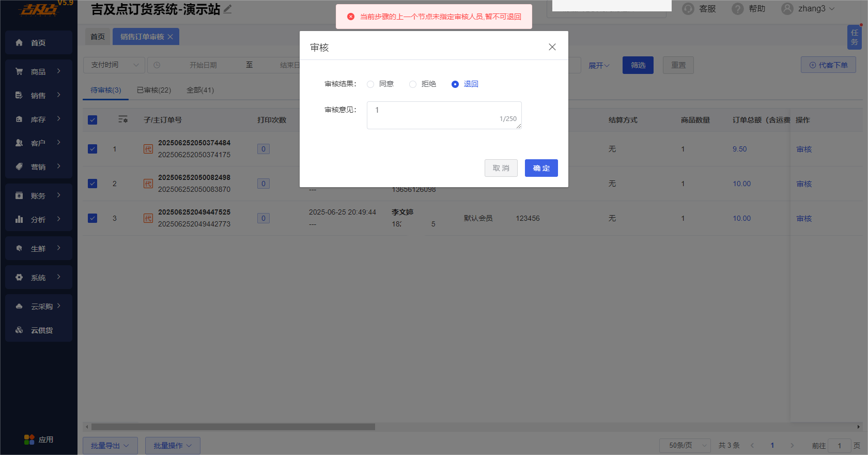Switch to the 已审核(22) tab
Image resolution: width=868 pixels, height=455 pixels.
153,90
